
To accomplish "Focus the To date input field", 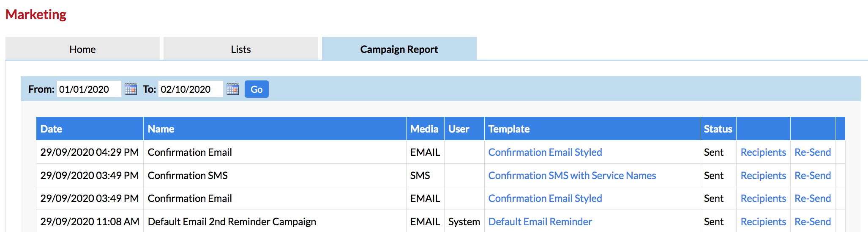I will (191, 89).
